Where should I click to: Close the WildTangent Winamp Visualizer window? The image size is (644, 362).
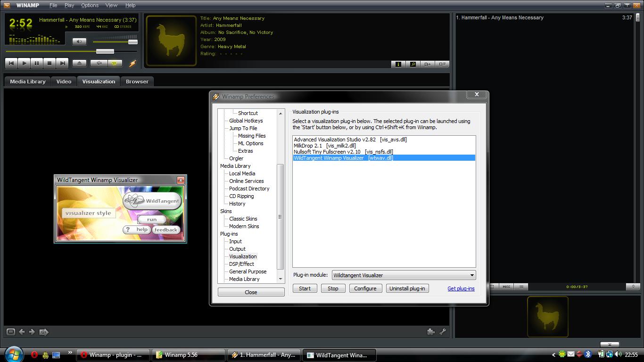(181, 180)
